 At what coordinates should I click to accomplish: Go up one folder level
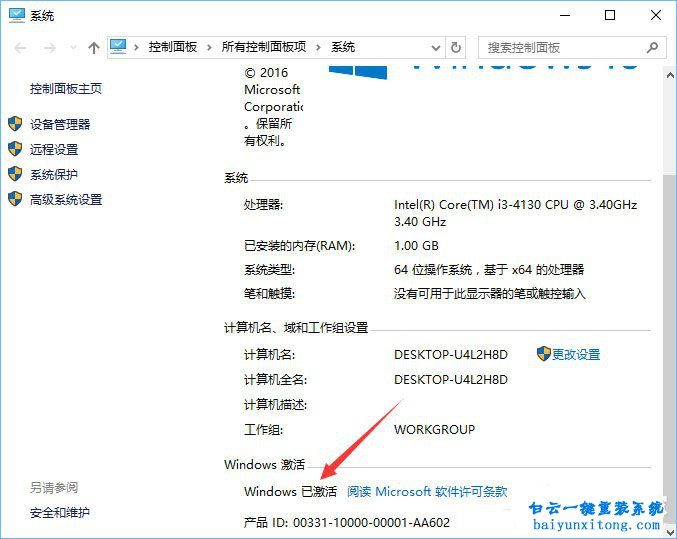click(94, 48)
